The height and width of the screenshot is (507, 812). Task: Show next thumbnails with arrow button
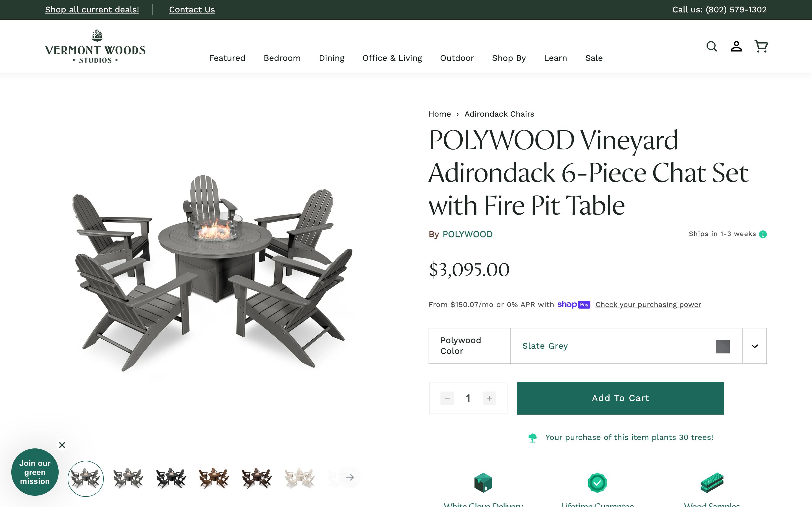[x=350, y=477]
